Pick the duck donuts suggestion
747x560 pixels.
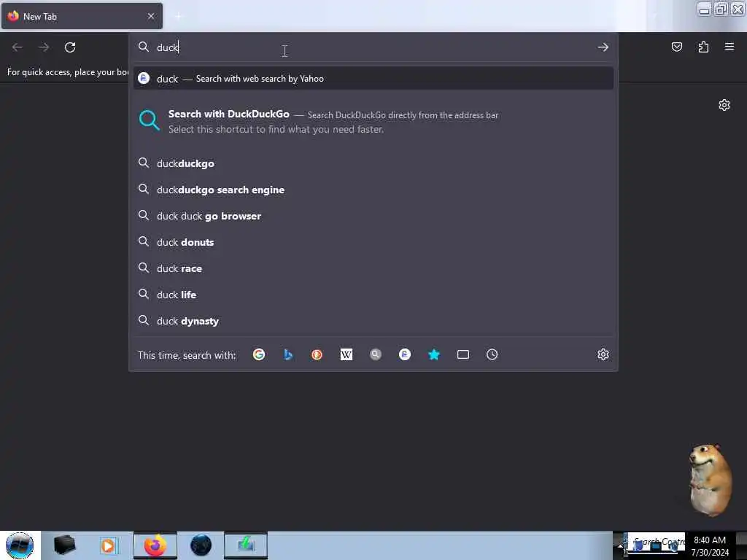coord(373,242)
